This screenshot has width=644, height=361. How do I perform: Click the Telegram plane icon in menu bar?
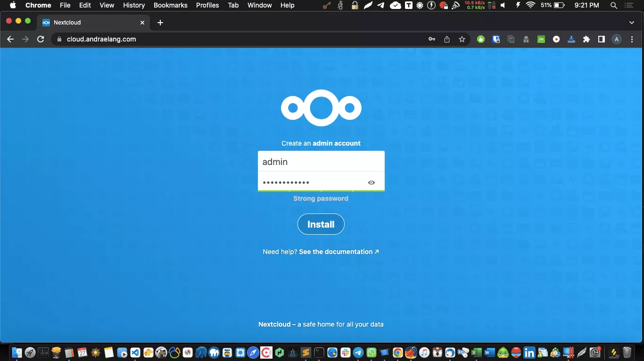point(381,5)
